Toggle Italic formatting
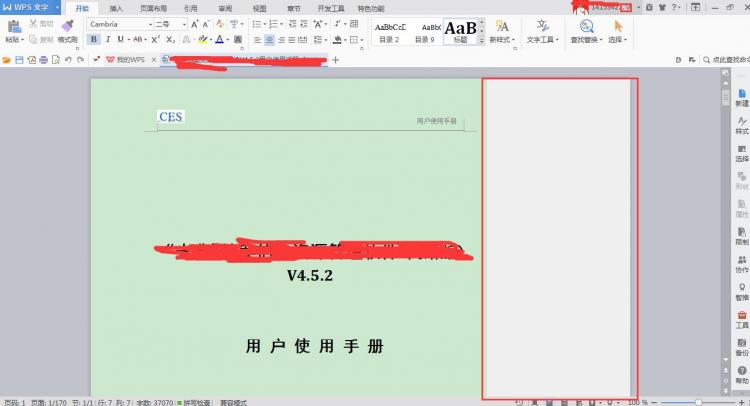 [x=108, y=39]
